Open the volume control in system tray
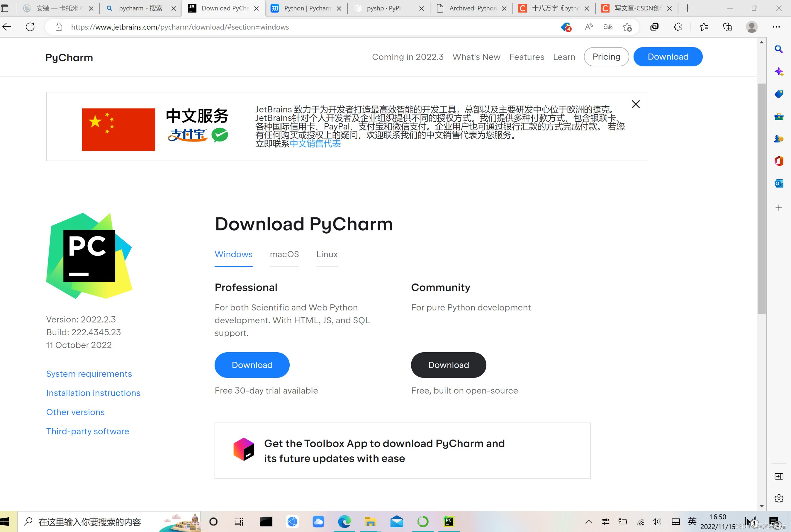Image resolution: width=791 pixels, height=532 pixels. pos(656,522)
